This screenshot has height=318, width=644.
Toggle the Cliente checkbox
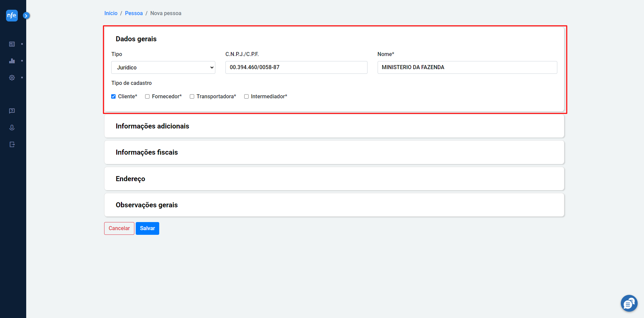pos(114,97)
